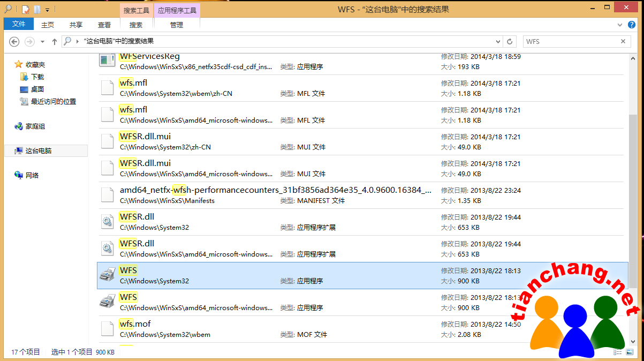Open 最近访问的位置 in navigation pane
This screenshot has width=644, height=361.
[54, 102]
